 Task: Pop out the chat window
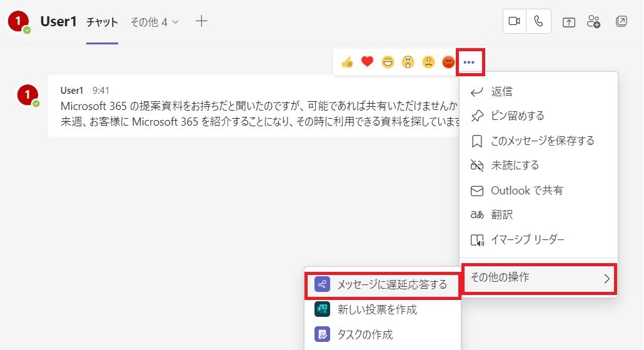(x=621, y=21)
